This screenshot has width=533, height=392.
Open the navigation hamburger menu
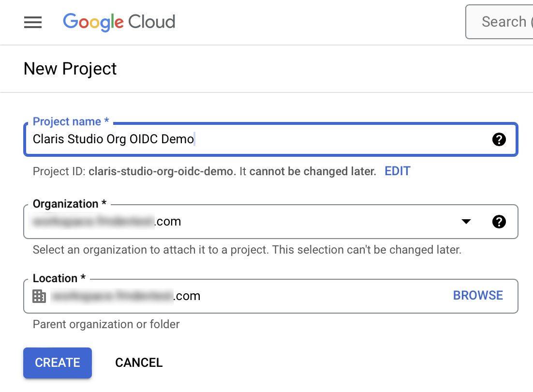point(32,22)
